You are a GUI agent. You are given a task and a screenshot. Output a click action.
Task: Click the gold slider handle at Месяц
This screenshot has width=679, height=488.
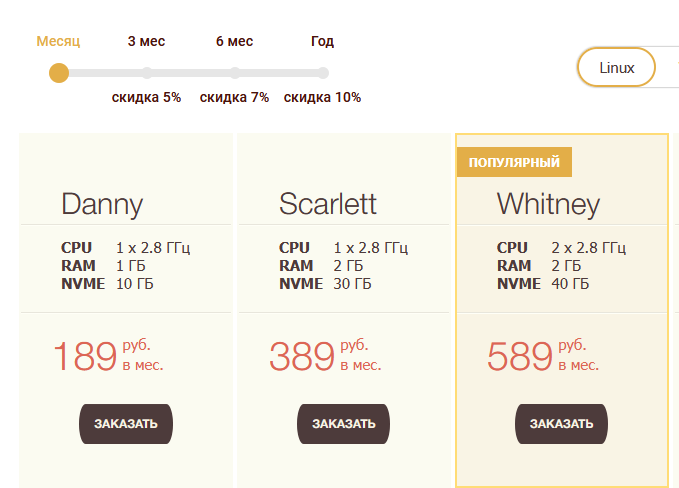tap(59, 73)
